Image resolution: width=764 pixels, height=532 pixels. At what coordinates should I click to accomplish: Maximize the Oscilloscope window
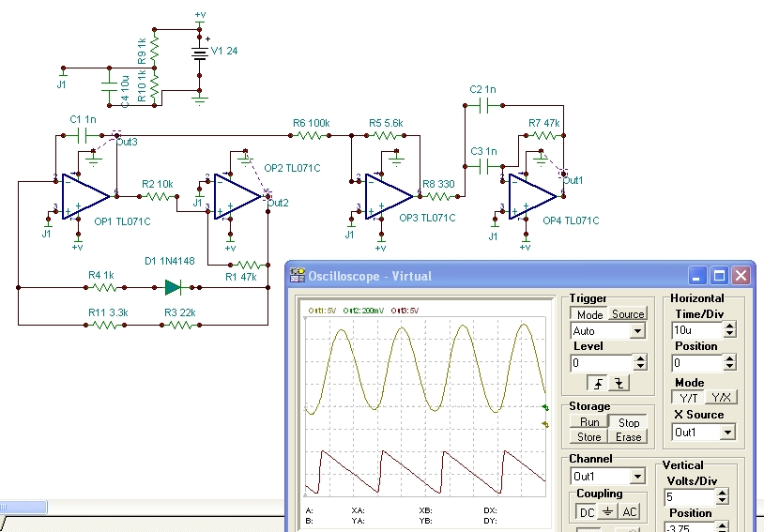pyautogui.click(x=719, y=276)
